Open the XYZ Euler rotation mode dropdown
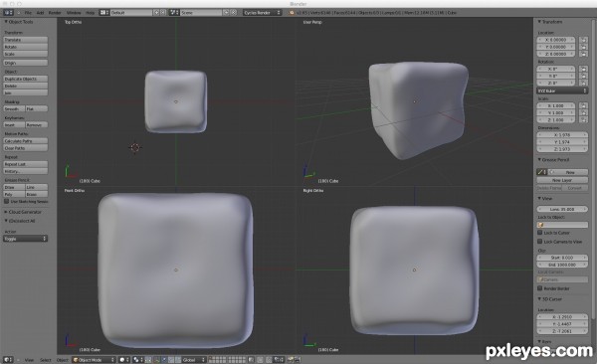597x364 pixels. (x=562, y=91)
